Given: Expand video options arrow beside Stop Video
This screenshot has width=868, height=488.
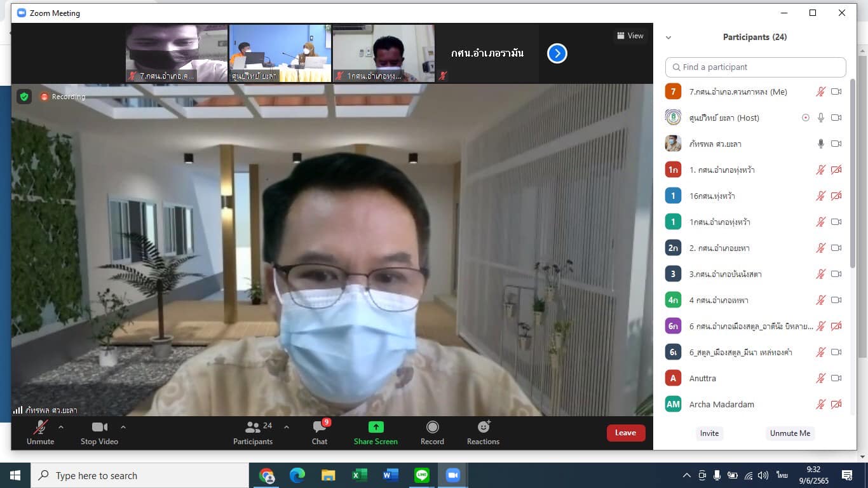Looking at the screenshot, I should [x=123, y=427].
